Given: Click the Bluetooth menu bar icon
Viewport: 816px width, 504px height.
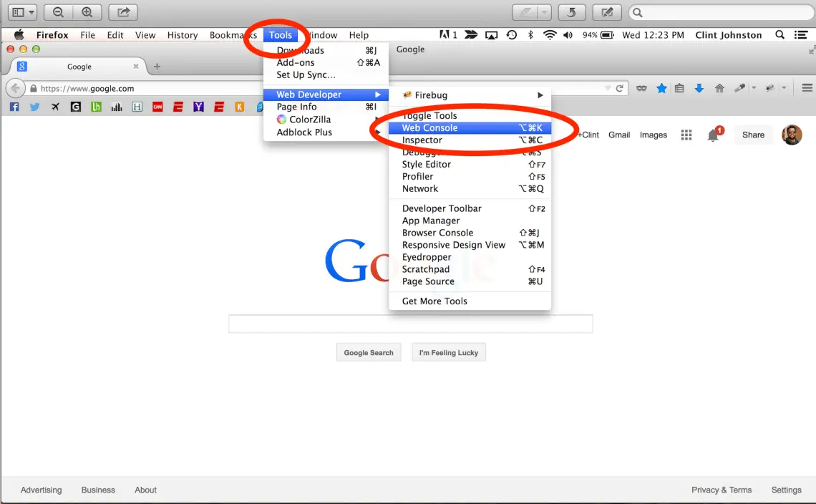Looking at the screenshot, I should point(530,35).
